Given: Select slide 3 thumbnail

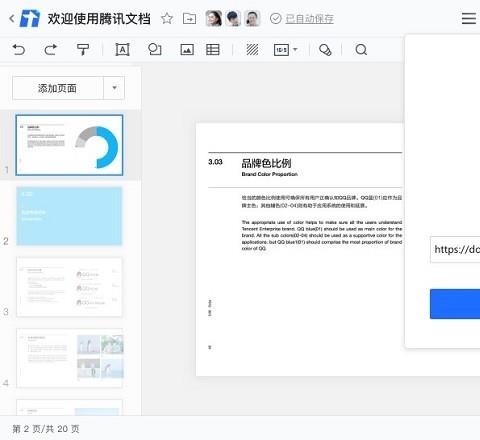Looking at the screenshot, I should tap(69, 287).
